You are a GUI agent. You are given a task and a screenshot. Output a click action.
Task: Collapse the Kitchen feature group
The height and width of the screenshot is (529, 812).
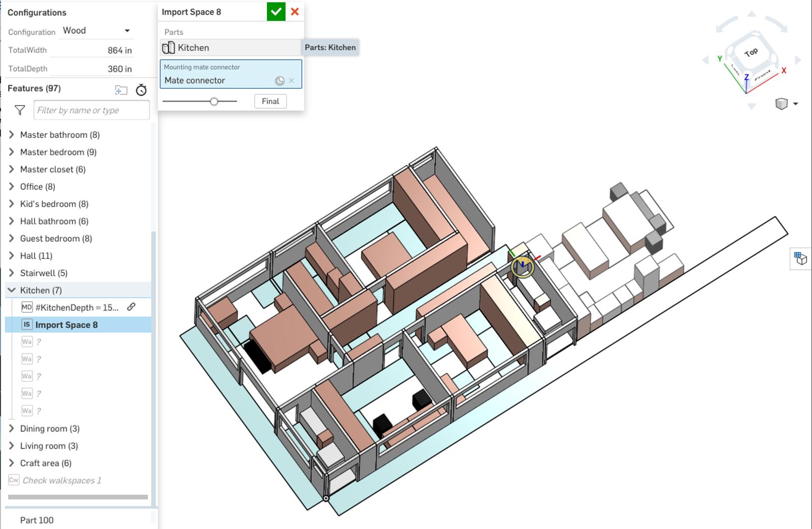(11, 290)
